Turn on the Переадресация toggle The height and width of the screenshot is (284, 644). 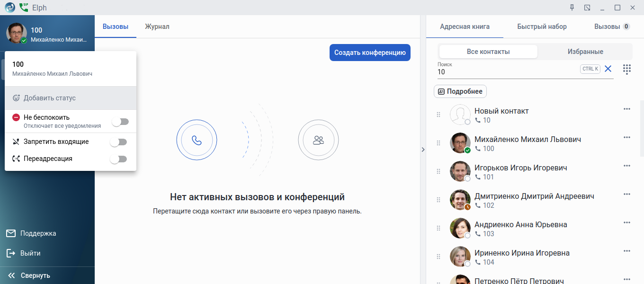(118, 159)
